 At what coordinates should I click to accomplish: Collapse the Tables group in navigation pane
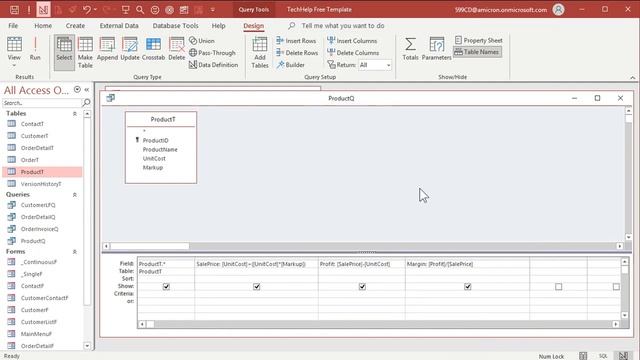coord(75,114)
